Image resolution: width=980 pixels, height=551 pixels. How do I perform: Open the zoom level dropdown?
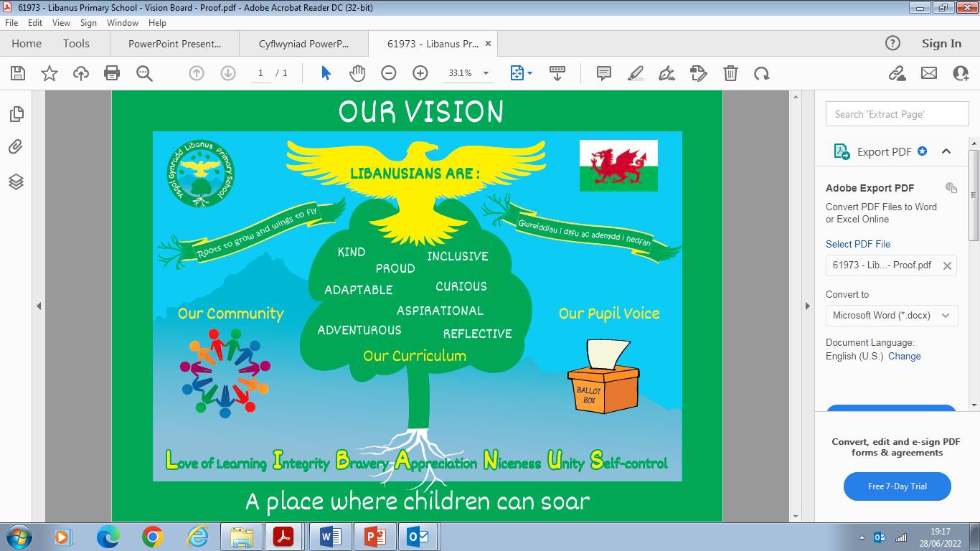click(x=486, y=73)
